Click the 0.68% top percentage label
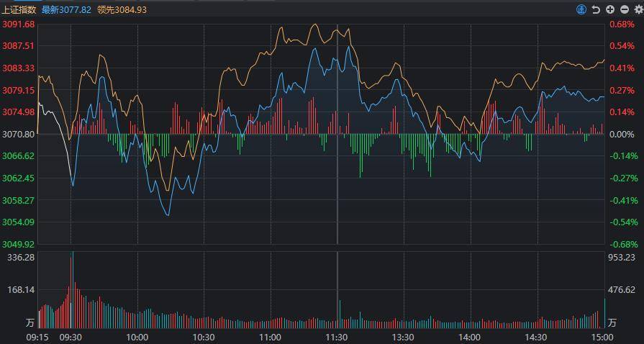 pos(622,24)
